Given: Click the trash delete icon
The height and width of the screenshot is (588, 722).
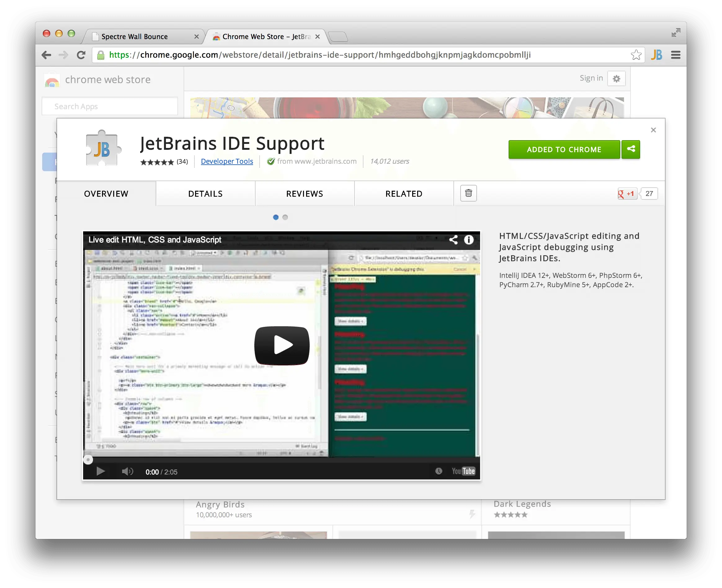Looking at the screenshot, I should [x=468, y=194].
